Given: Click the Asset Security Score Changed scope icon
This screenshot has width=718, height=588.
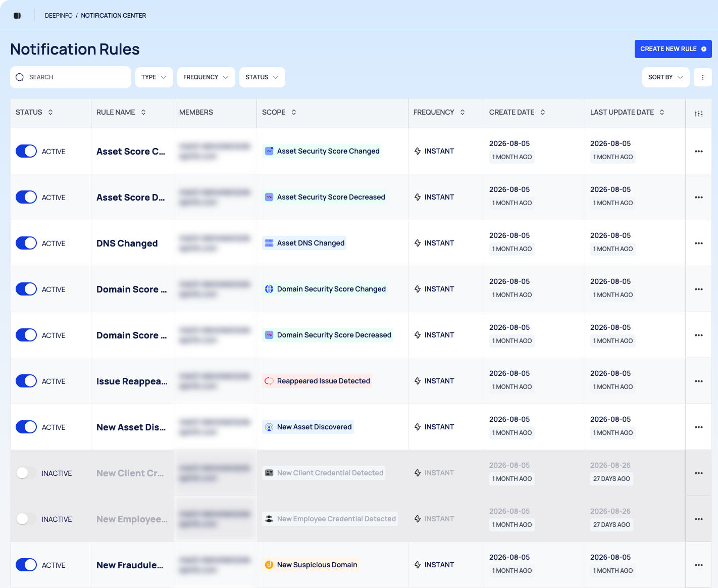Looking at the screenshot, I should tap(269, 151).
